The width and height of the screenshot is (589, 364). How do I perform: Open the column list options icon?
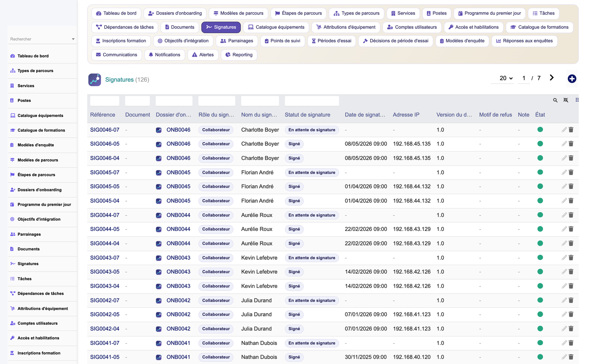577,100
